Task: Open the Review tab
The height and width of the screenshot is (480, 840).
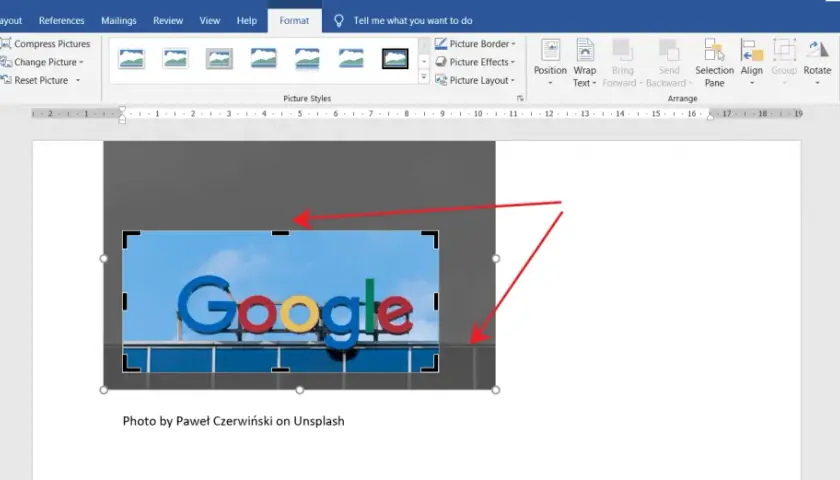Action: (168, 20)
